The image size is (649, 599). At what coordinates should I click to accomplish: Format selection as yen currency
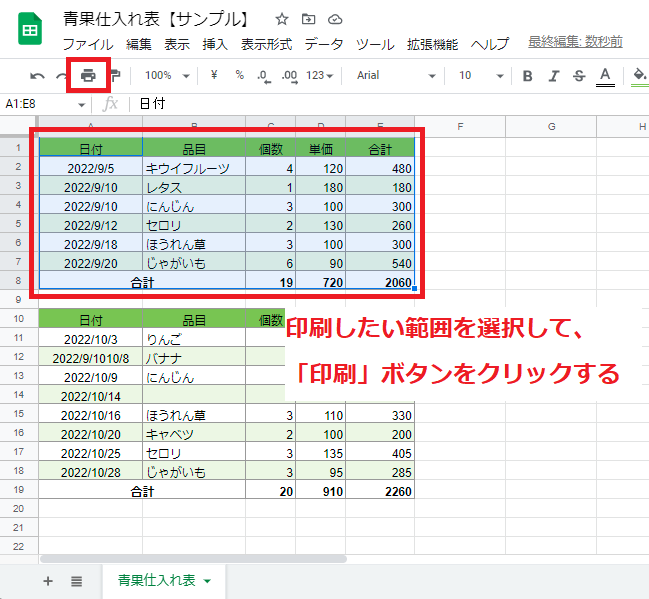click(x=214, y=75)
